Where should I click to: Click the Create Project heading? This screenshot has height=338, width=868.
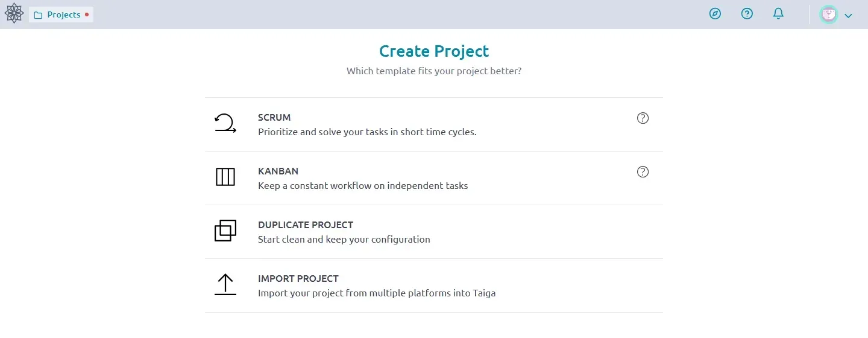[x=434, y=51]
